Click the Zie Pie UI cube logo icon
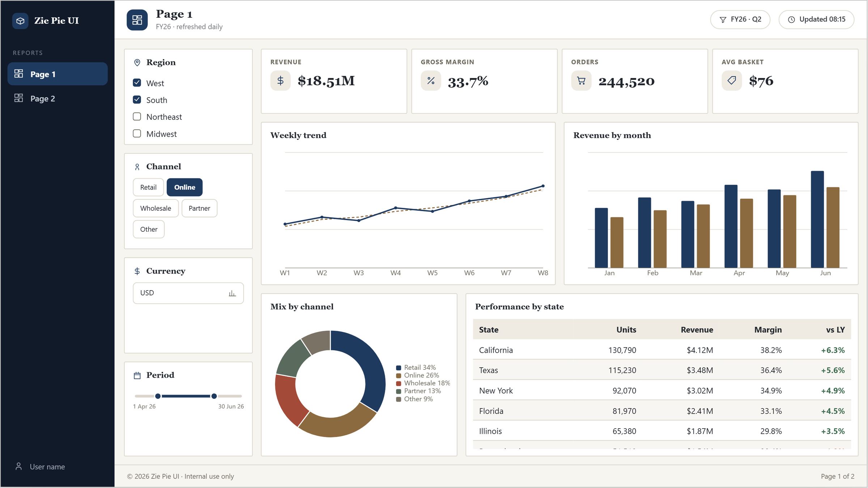 point(20,21)
